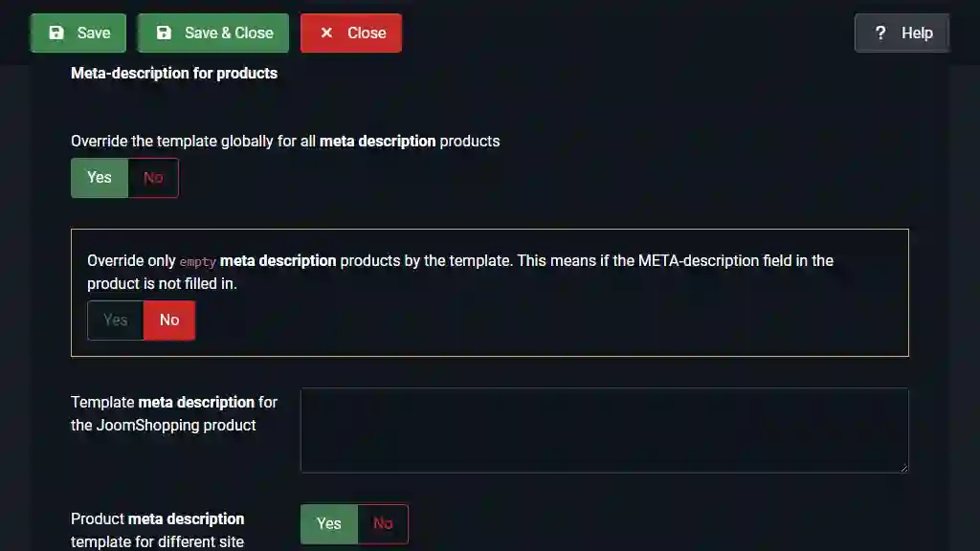980x551 pixels.
Task: Click the Product meta description template label
Action: [158, 530]
